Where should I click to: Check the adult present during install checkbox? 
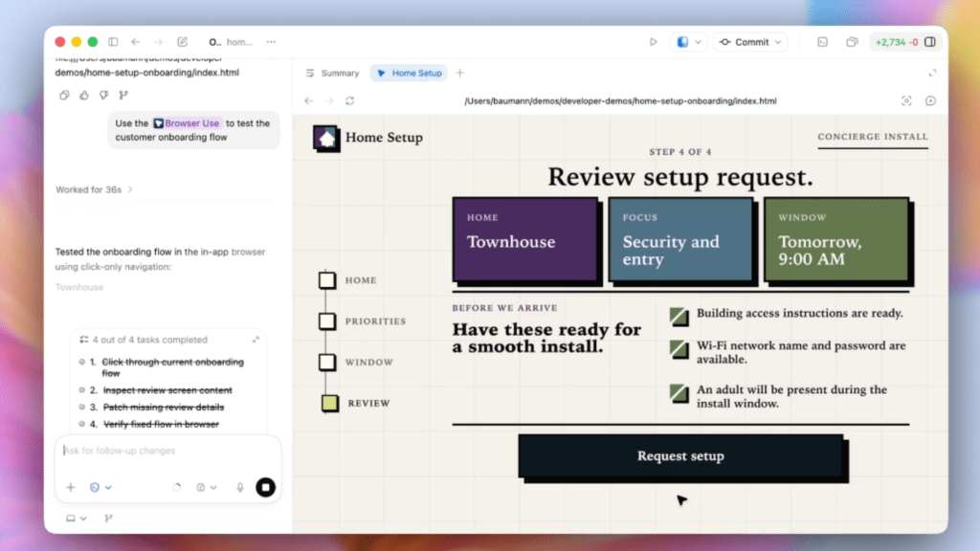click(x=679, y=392)
